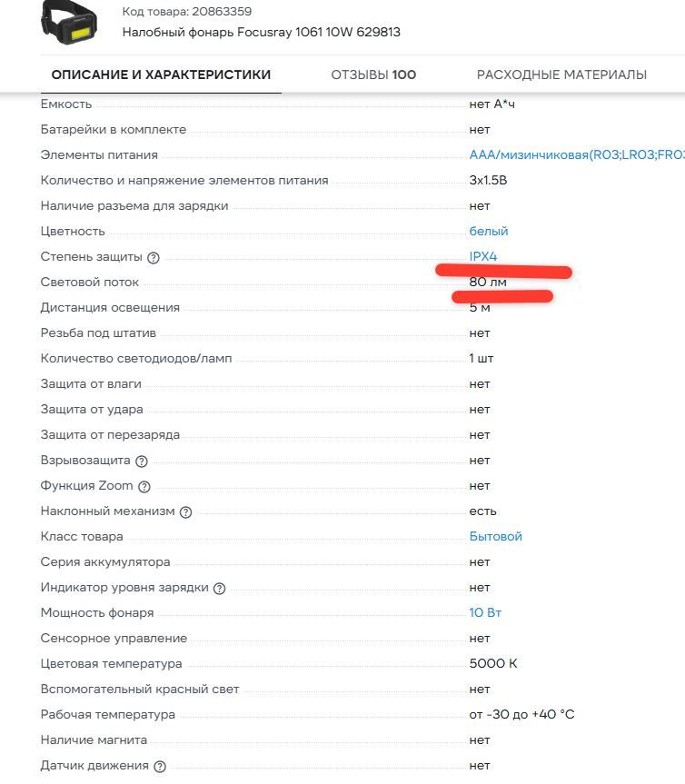Click the product title Налобный фонарь Focusray
Image resolution: width=685 pixels, height=784 pixels.
click(261, 33)
